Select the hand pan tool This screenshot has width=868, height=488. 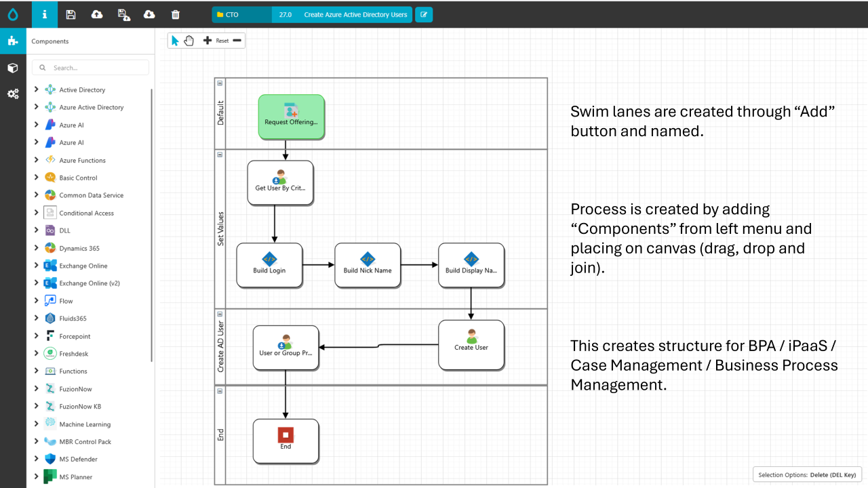(x=189, y=41)
